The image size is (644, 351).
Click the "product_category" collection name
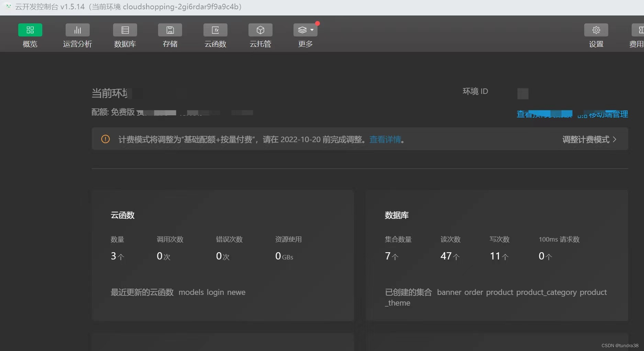[x=546, y=292]
